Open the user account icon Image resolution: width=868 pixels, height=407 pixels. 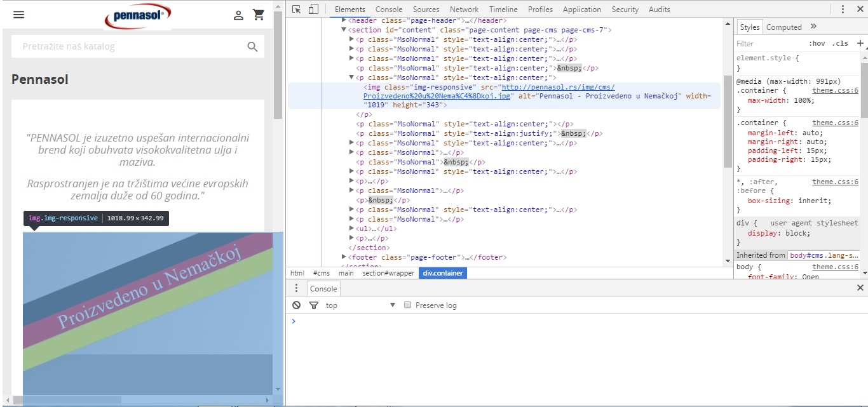point(238,15)
